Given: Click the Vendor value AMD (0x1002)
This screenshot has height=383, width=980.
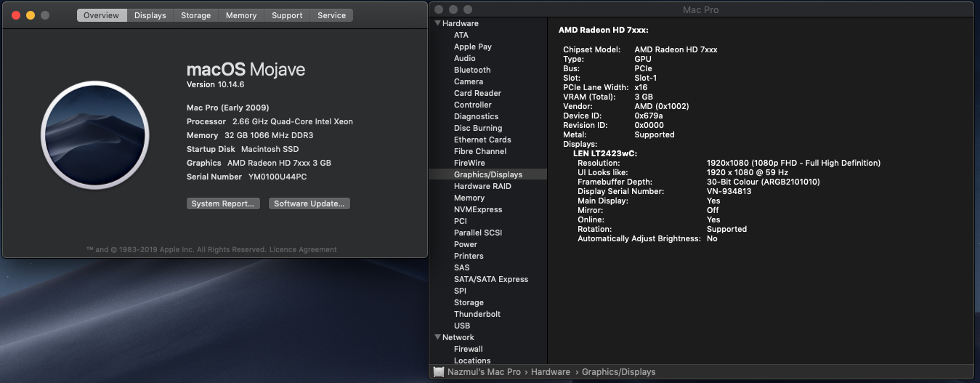Looking at the screenshot, I should pyautogui.click(x=662, y=106).
